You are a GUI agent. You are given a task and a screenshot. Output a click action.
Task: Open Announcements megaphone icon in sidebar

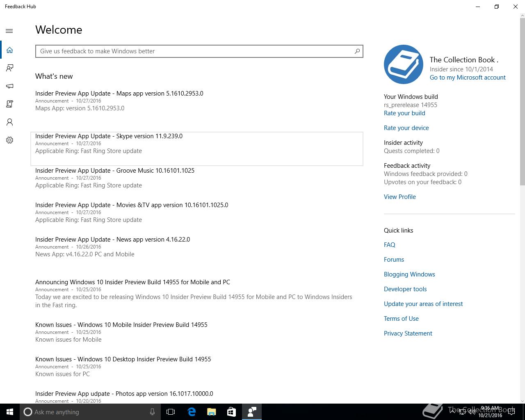[x=9, y=86]
